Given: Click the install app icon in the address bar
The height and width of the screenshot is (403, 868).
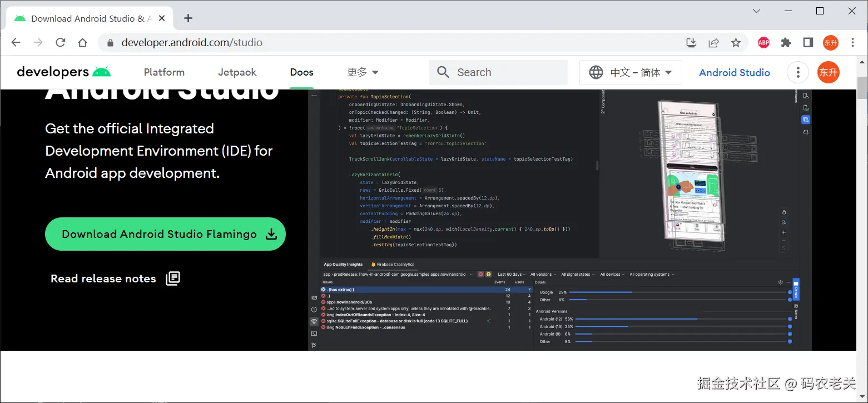Looking at the screenshot, I should (691, 43).
